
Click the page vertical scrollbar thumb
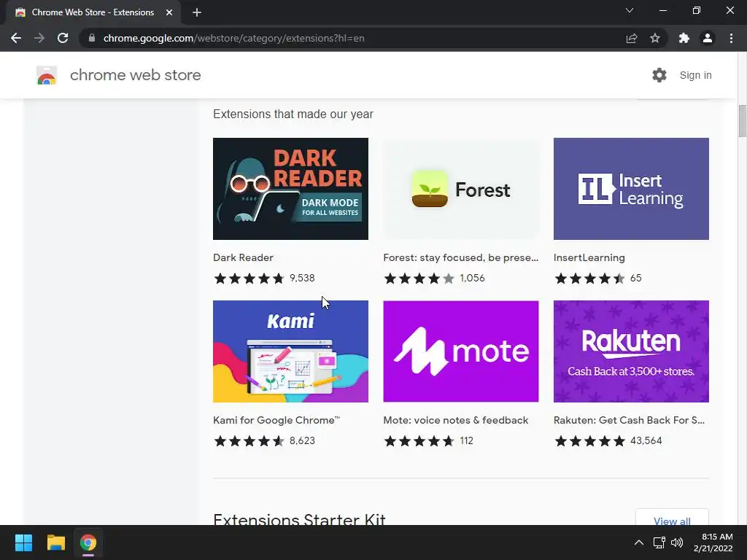click(x=742, y=120)
